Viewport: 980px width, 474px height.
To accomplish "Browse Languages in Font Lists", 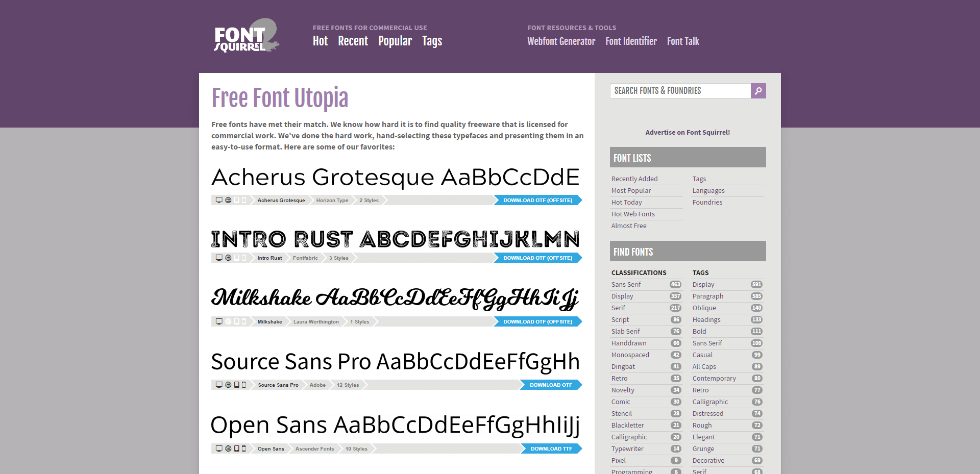I will point(708,190).
